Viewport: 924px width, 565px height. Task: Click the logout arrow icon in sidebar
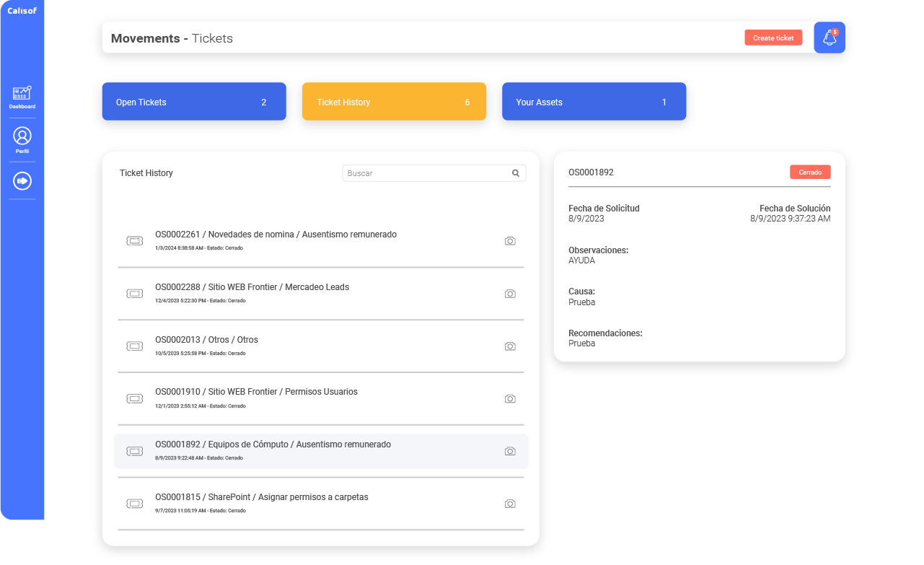[x=22, y=180]
